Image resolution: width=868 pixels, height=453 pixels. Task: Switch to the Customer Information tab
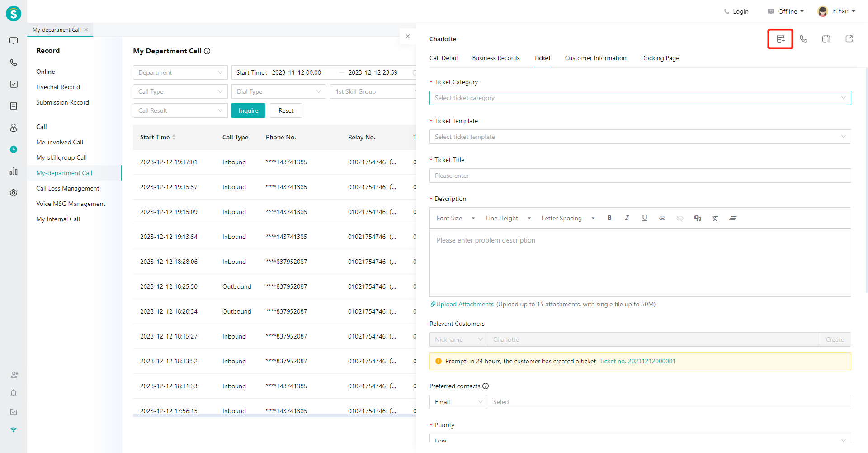coord(595,58)
